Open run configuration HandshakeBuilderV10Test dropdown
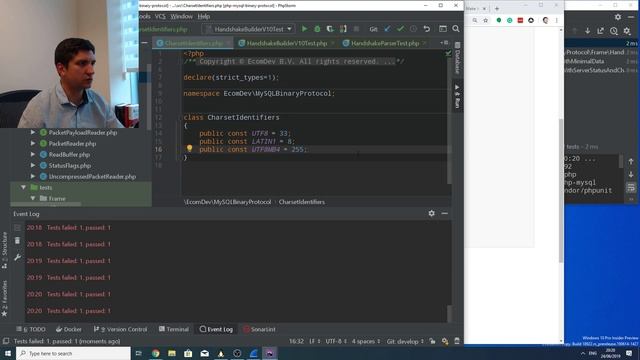Image resolution: width=640 pixels, height=360 pixels. (x=249, y=29)
